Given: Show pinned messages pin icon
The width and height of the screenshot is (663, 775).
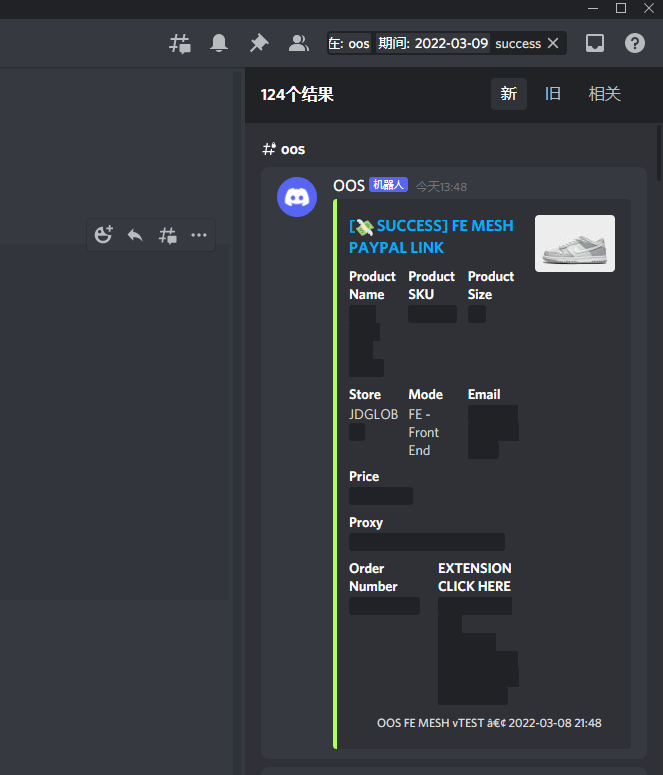Looking at the screenshot, I should point(259,43).
